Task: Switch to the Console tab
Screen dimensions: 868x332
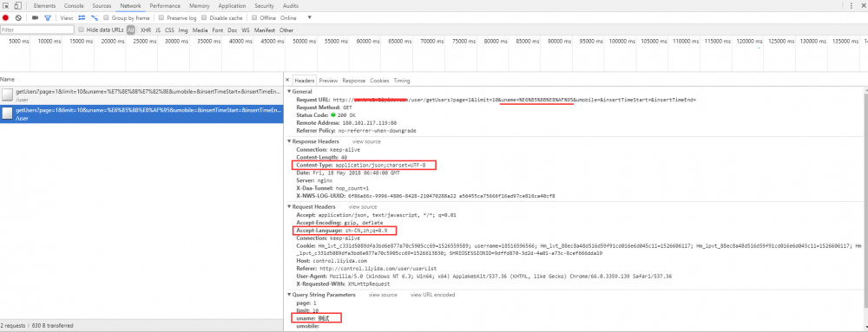Action: [74, 5]
